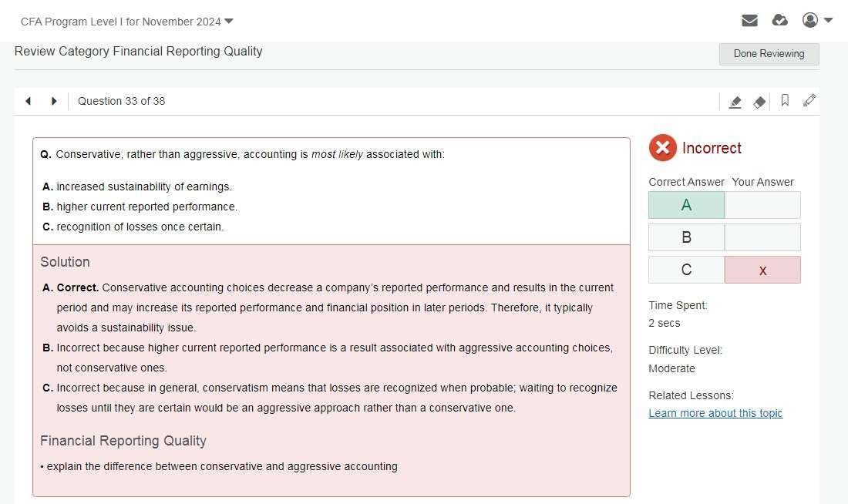Image resolution: width=848 pixels, height=504 pixels.
Task: Choose option C recognition of losses once certain
Action: point(140,227)
